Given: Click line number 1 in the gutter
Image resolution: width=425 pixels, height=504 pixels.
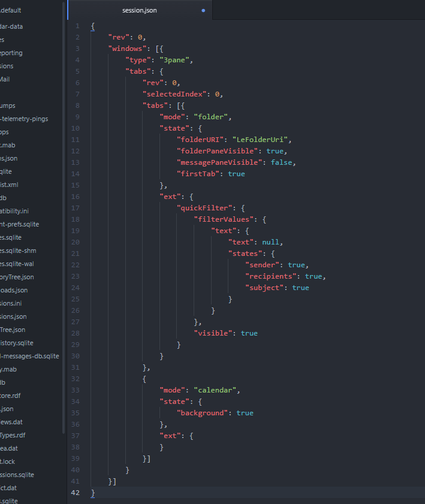Looking at the screenshot, I should pyautogui.click(x=77, y=26).
